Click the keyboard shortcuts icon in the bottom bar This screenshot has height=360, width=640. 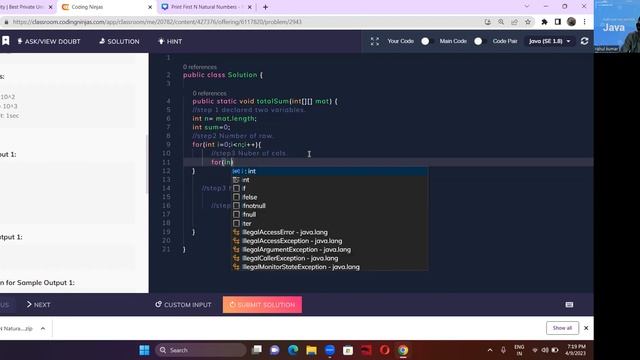click(x=569, y=304)
